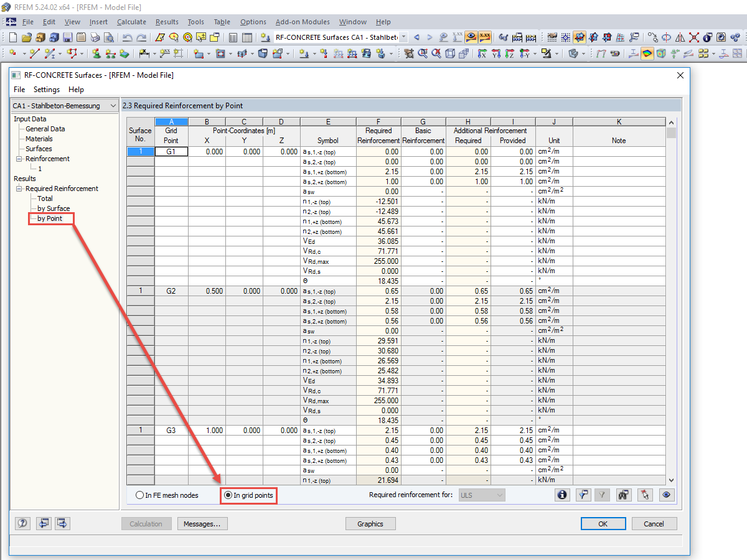Click grid point cell G3

[171, 431]
